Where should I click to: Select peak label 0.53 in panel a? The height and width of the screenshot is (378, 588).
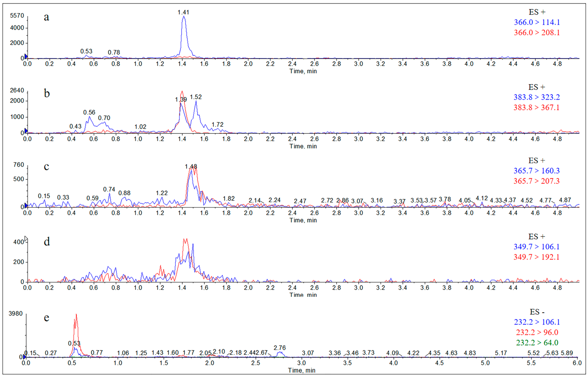coord(86,51)
